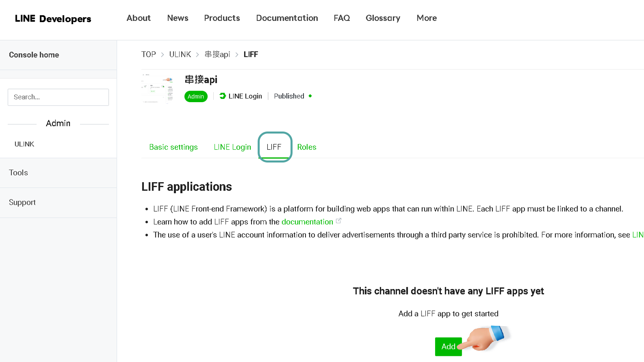
Task: Click the green Admin badge
Action: [196, 97]
